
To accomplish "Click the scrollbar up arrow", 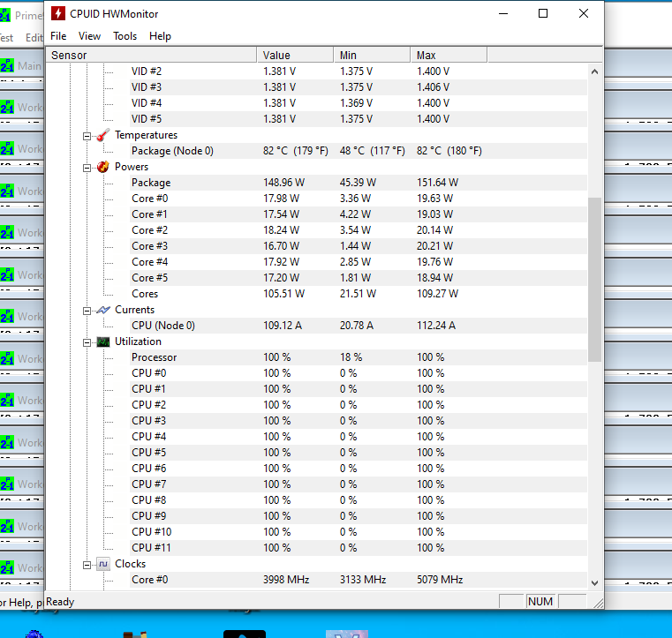I will pos(594,71).
